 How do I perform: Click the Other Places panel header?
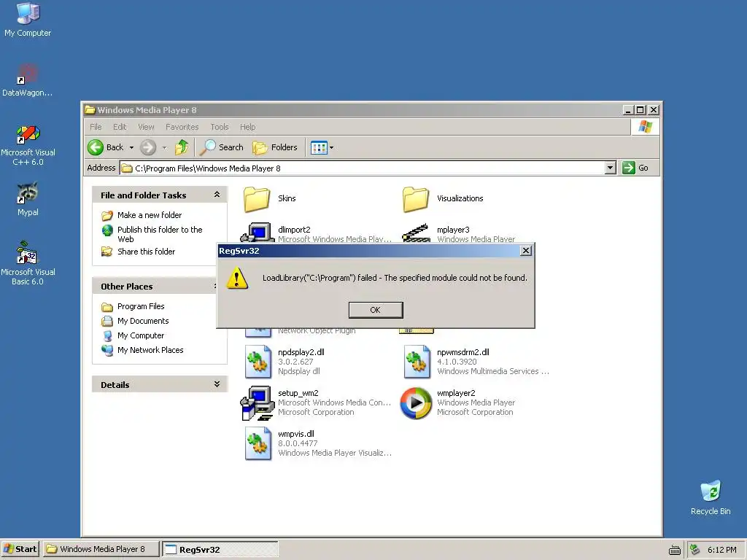coord(155,286)
